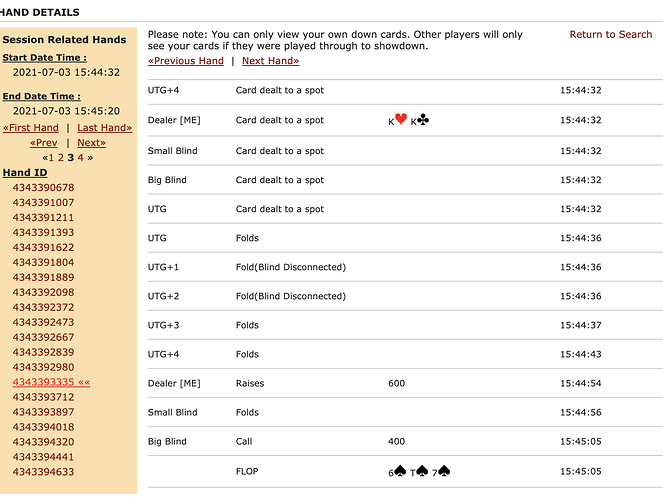The image size is (663, 500).
Task: Jump to «First Hand in session
Action: pyautogui.click(x=31, y=128)
